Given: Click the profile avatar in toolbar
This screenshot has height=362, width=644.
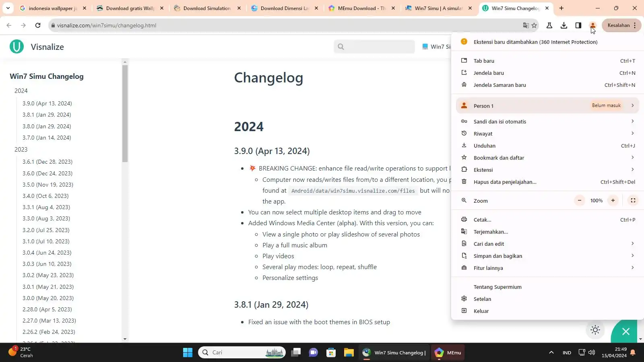Looking at the screenshot, I should (x=592, y=25).
